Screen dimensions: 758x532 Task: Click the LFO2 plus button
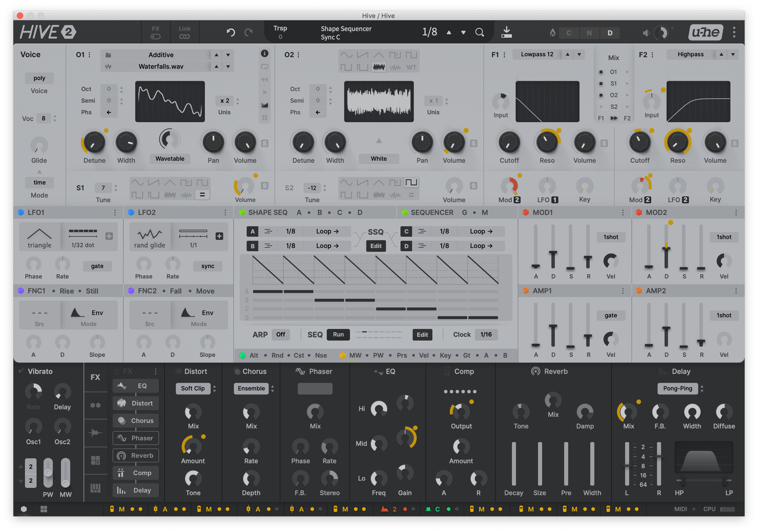coord(219,236)
